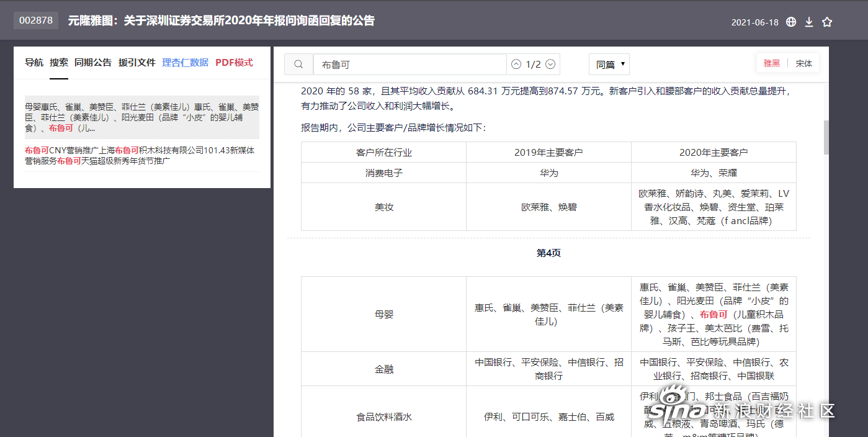The width and height of the screenshot is (868, 437).
Task: Click the 美妆 industry cell
Action: click(x=384, y=207)
